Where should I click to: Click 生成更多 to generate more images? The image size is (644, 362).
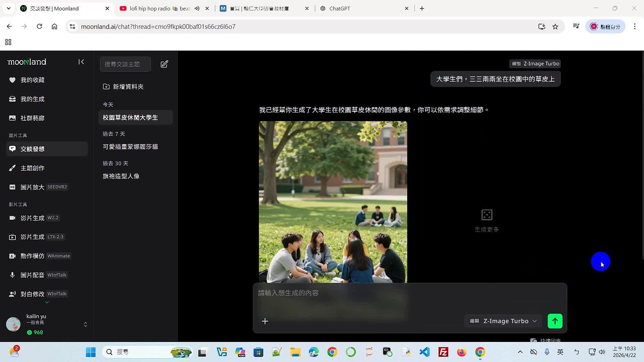[x=486, y=220]
